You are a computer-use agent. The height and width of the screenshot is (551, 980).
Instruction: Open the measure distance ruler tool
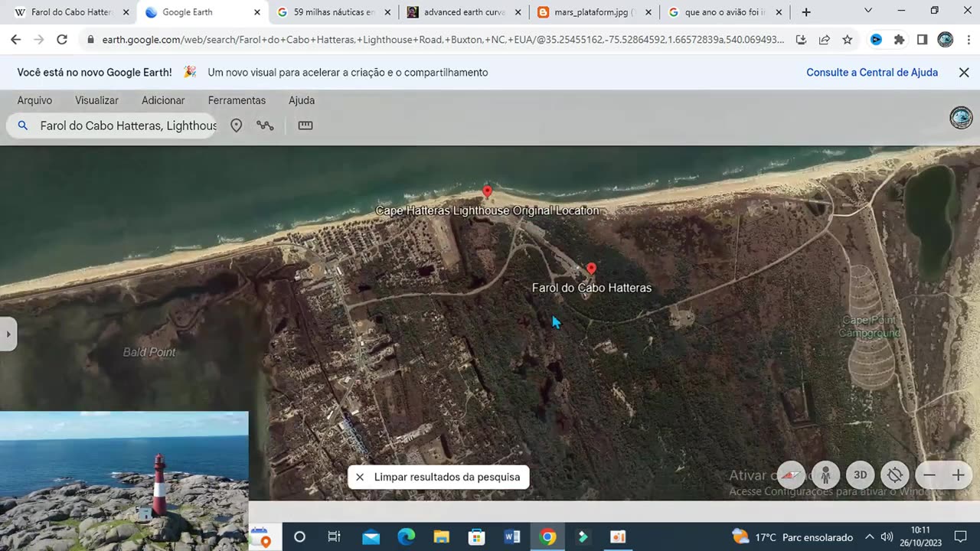[305, 126]
